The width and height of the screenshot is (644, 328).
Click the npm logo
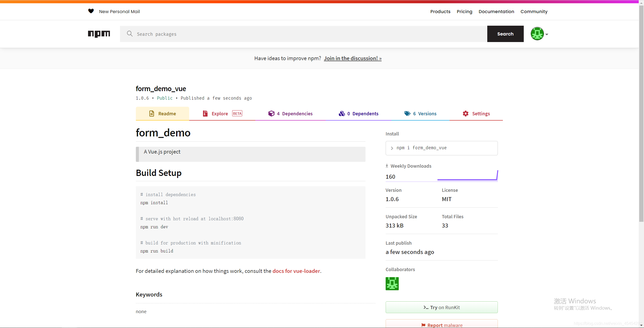coord(99,34)
